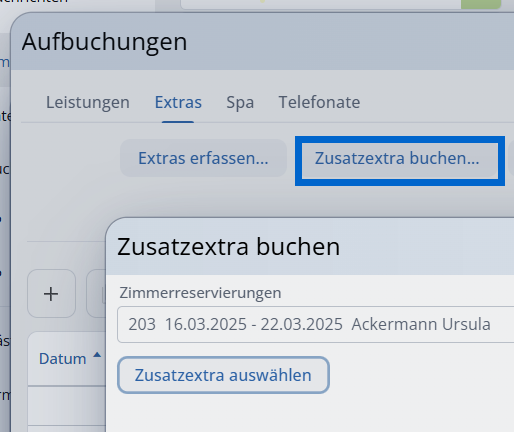514x432 pixels.
Task: Click the Aufbuchungen window header
Action: pos(263,42)
